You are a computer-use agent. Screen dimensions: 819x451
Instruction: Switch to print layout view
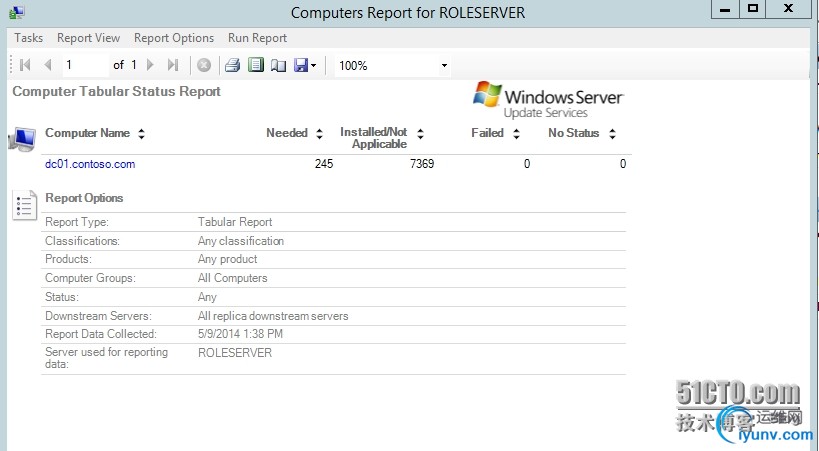tap(255, 65)
